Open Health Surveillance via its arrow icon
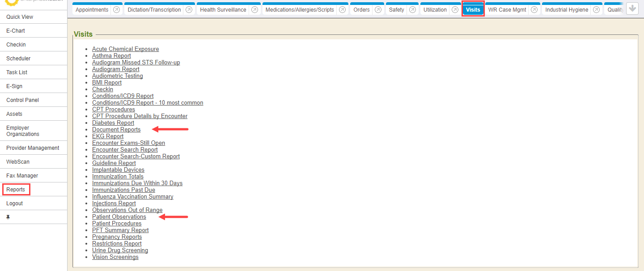 [x=254, y=10]
